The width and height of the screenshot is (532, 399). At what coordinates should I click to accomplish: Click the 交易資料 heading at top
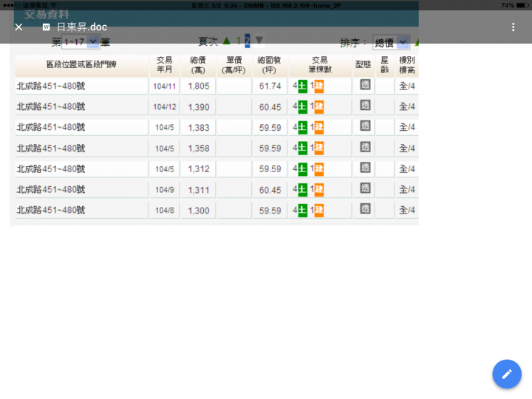point(47,14)
